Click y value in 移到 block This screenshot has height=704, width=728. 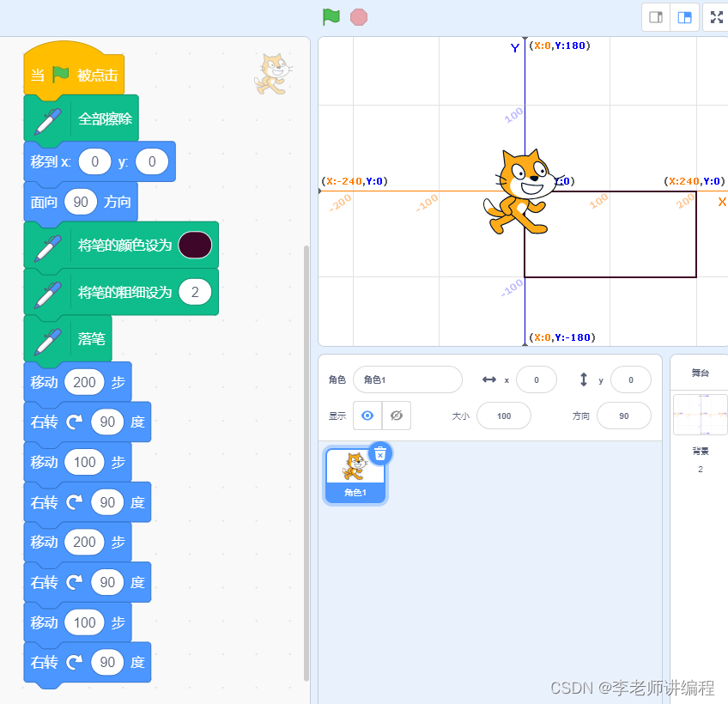[x=152, y=161]
